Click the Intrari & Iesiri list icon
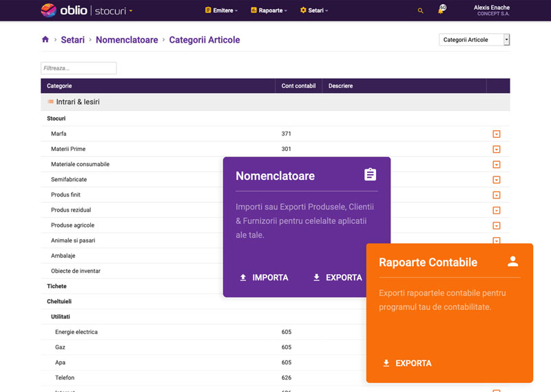551x392 pixels. tap(50, 101)
